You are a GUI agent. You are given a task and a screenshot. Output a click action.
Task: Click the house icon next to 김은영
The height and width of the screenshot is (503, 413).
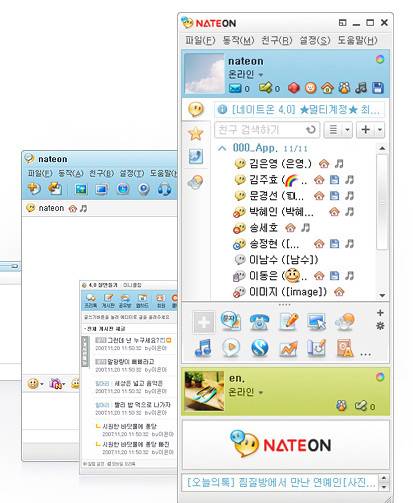click(x=324, y=163)
